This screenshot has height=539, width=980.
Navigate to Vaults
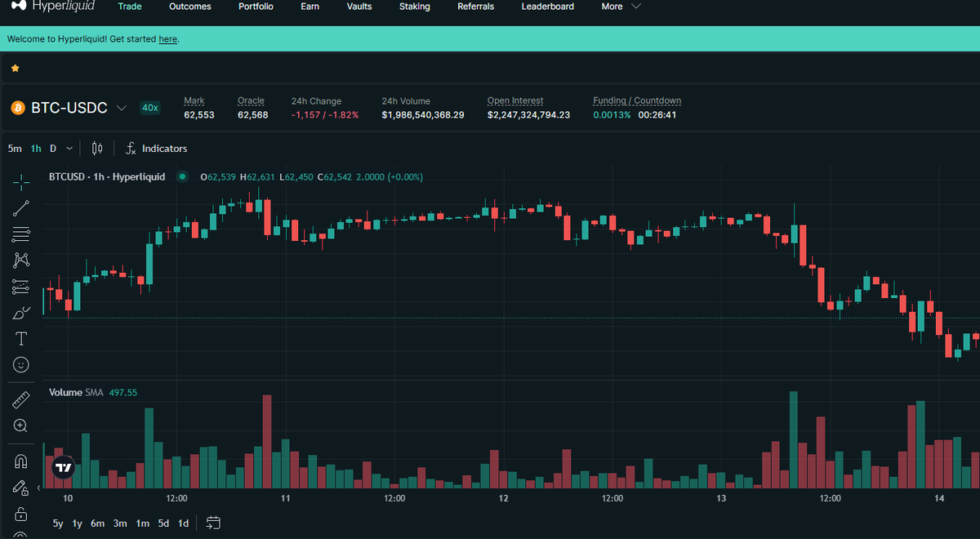pyautogui.click(x=359, y=7)
